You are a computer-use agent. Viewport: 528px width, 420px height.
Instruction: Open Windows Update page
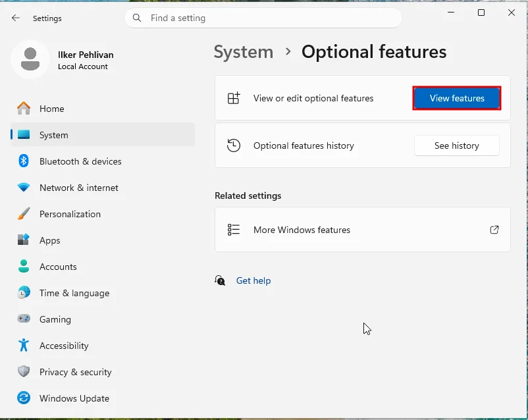103,398
